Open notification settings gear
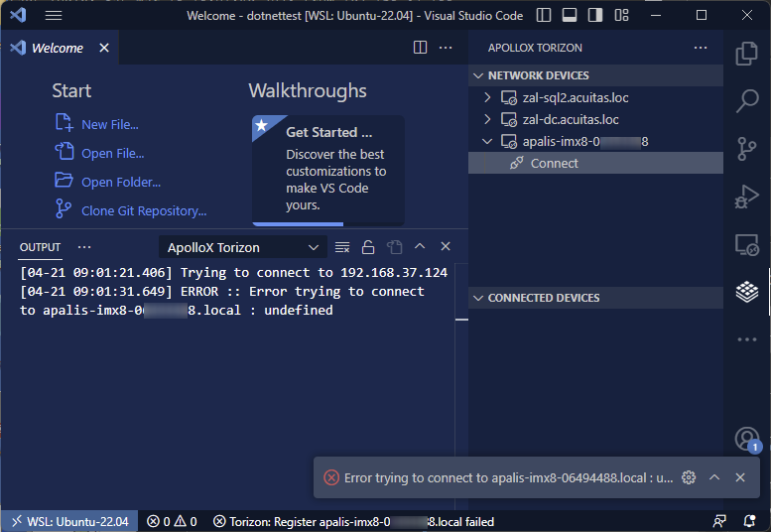 (689, 477)
